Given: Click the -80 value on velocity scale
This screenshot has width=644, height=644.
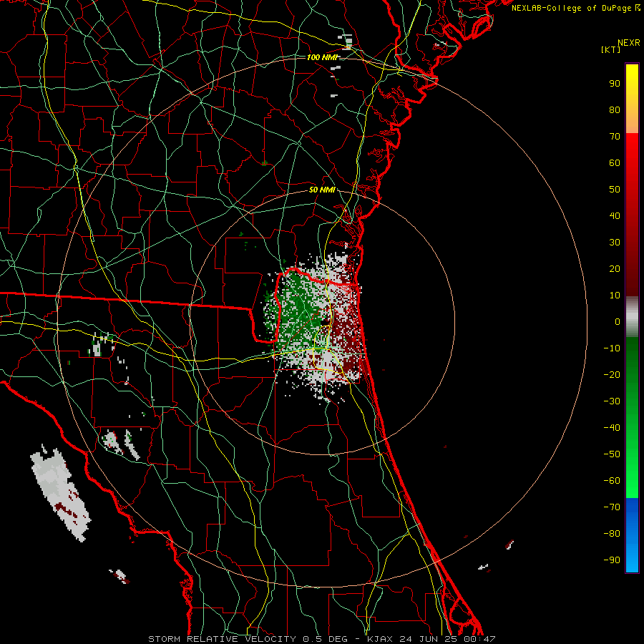Looking at the screenshot, I should tap(612, 534).
